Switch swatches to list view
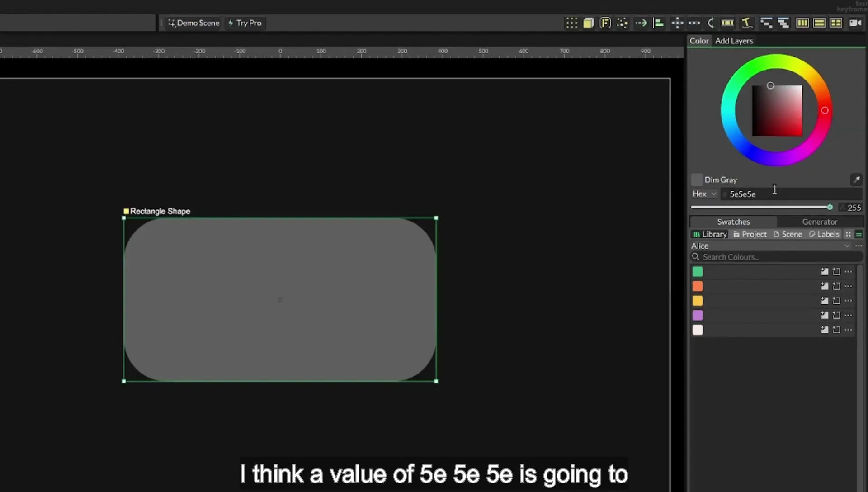This screenshot has height=492, width=868. (859, 234)
